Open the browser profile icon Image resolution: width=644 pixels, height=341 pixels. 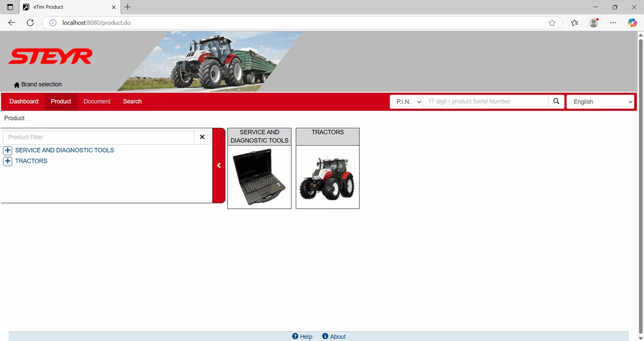tap(594, 23)
